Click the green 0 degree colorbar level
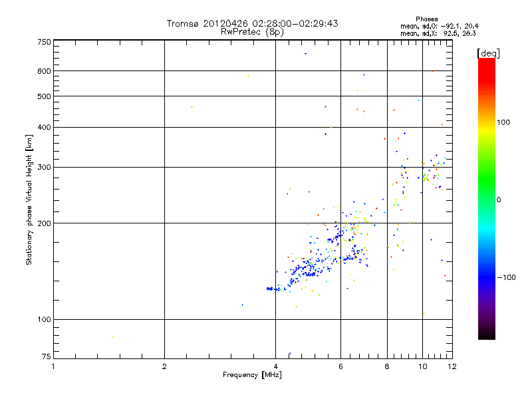 487,200
